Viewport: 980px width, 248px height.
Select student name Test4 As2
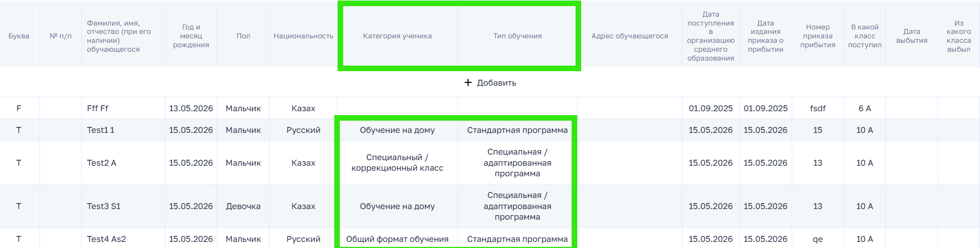[106, 239]
